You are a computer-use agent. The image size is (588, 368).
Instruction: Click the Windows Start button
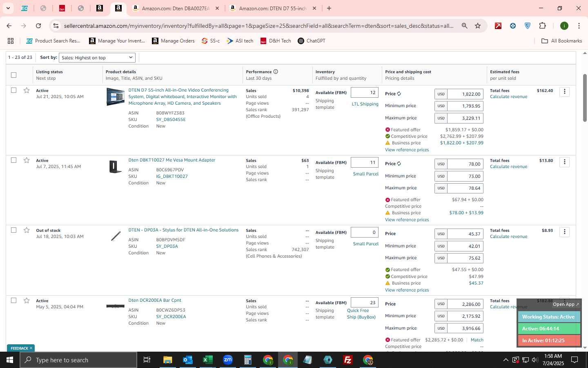point(10,360)
